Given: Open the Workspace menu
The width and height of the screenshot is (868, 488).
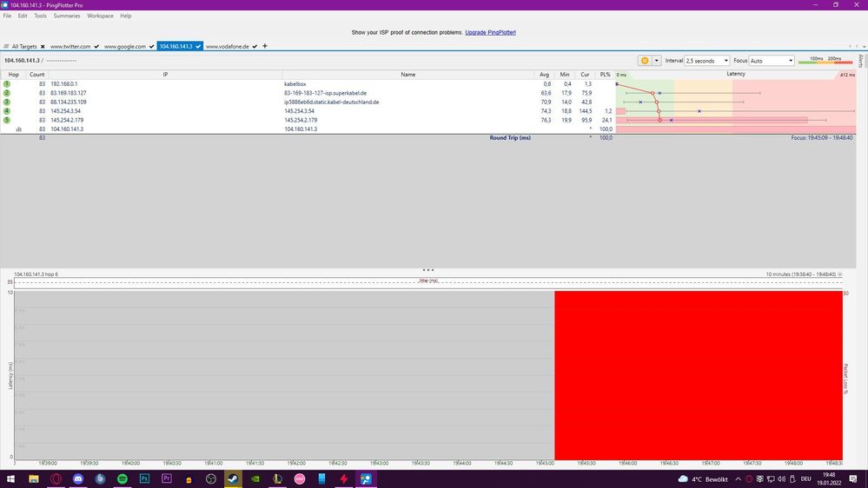Looking at the screenshot, I should coord(100,16).
